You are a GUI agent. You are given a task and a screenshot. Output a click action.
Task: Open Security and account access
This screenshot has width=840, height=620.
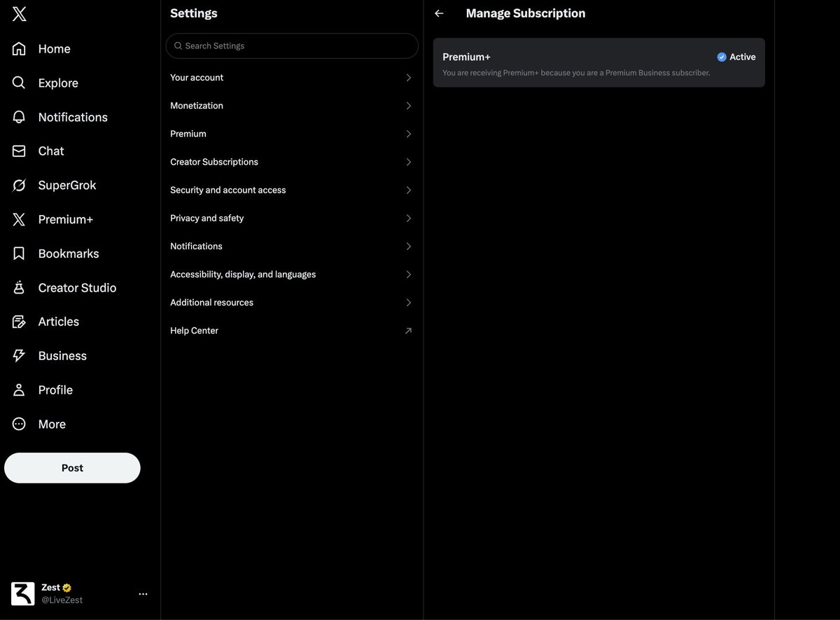[292, 190]
